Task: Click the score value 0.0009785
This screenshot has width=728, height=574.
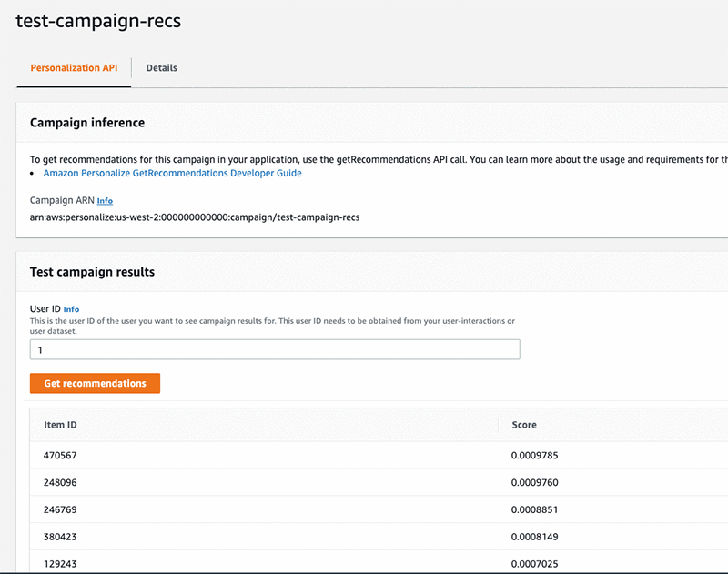Action: click(535, 454)
